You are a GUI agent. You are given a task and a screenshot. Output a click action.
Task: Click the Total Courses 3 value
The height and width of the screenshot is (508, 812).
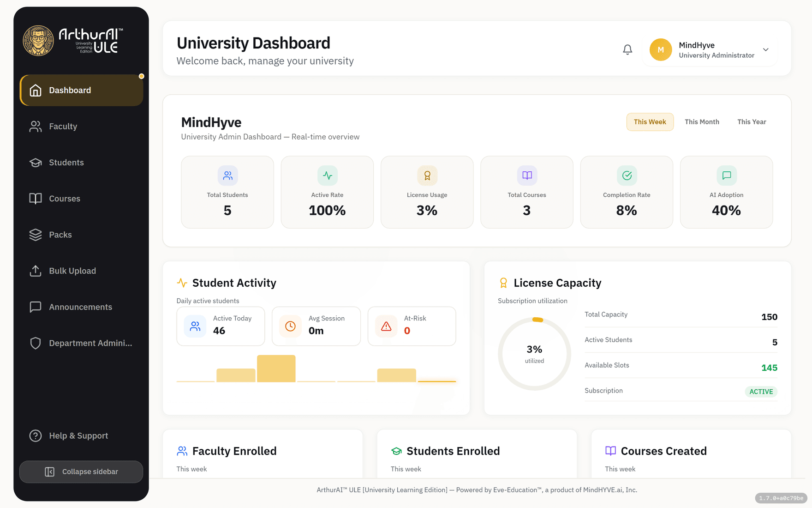tap(527, 211)
